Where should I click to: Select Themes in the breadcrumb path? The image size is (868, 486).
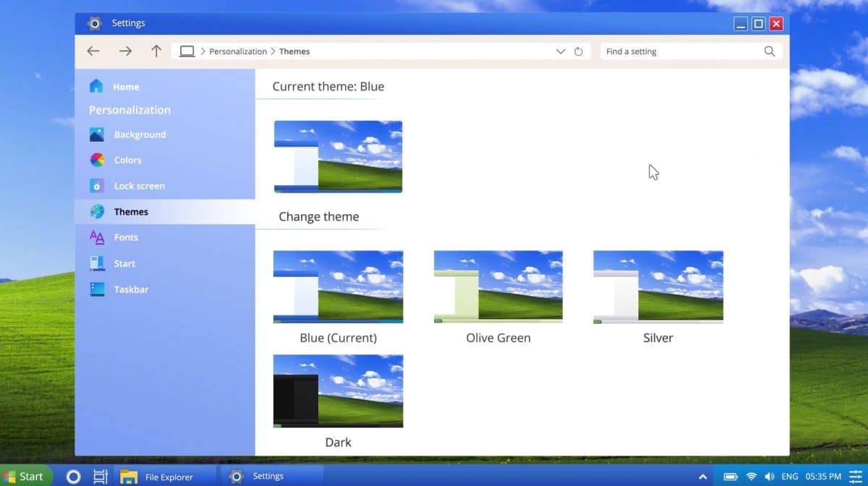[294, 51]
